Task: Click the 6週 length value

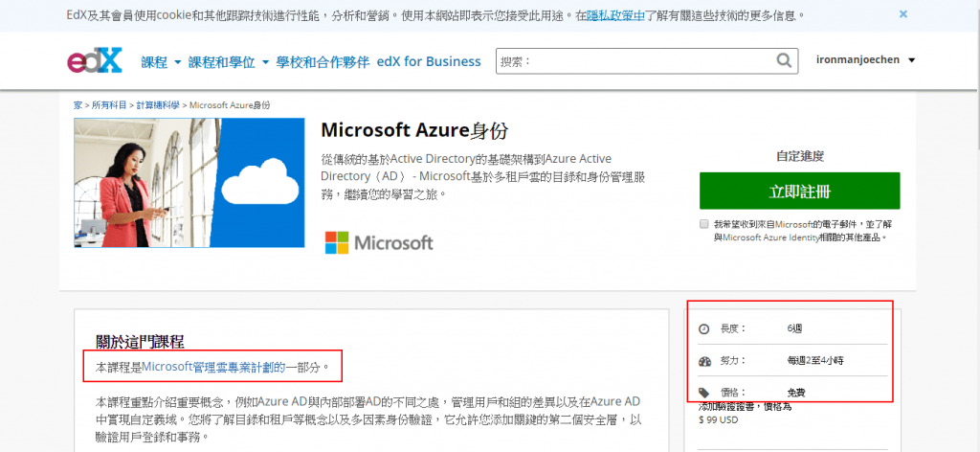Action: click(x=795, y=328)
